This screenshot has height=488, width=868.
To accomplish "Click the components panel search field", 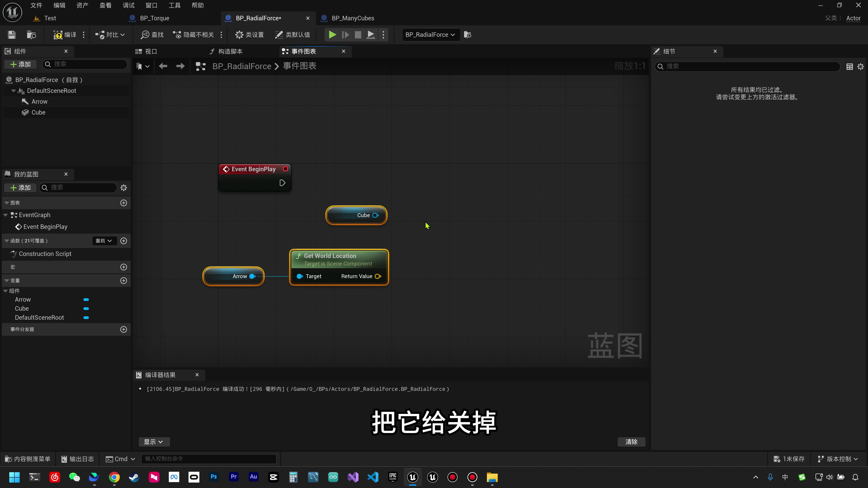I will (85, 64).
